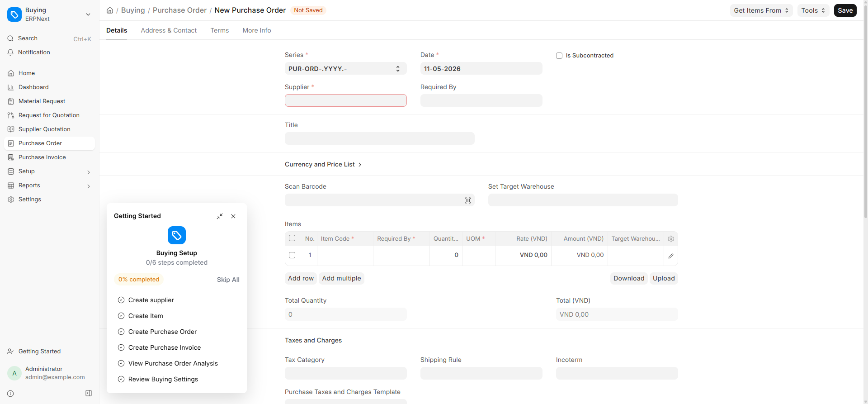The width and height of the screenshot is (868, 404).
Task: Click the Upload button
Action: tap(664, 278)
